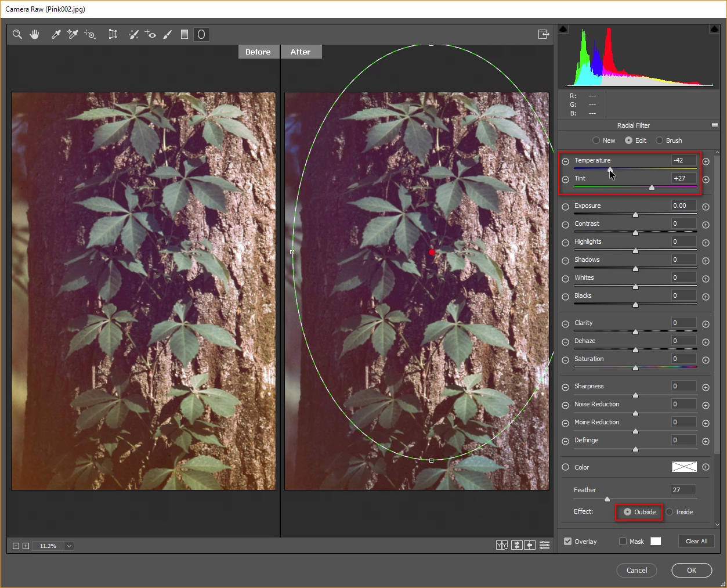The width and height of the screenshot is (727, 588).
Task: Zoom in with the plus button
Action: (x=26, y=546)
